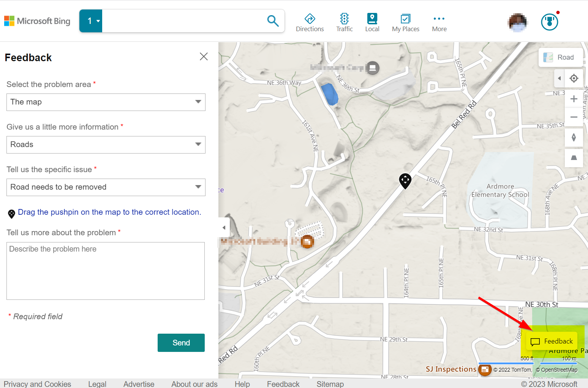Viewport: 588px width, 388px height.
Task: Click the Microsoft Bing logo
Action: click(37, 21)
